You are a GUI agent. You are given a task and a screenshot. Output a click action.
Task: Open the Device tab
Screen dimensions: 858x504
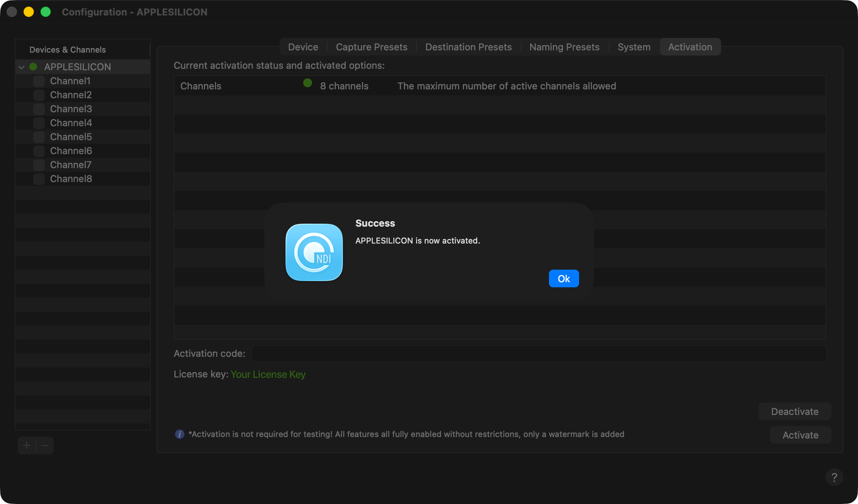[x=303, y=47]
